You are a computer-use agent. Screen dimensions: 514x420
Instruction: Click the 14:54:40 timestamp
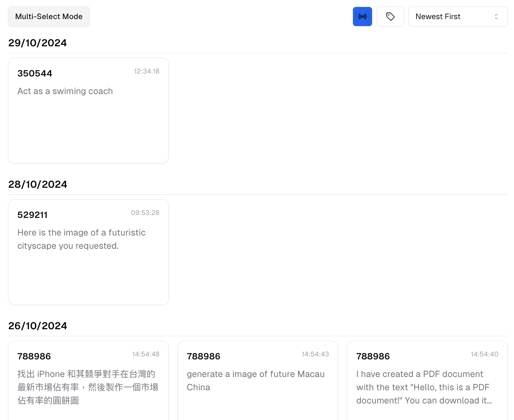coord(485,354)
